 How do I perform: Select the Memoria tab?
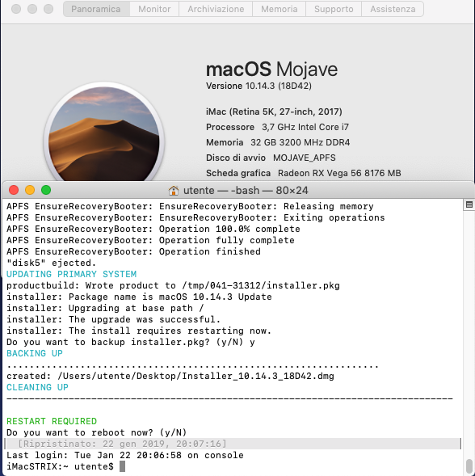280,9
